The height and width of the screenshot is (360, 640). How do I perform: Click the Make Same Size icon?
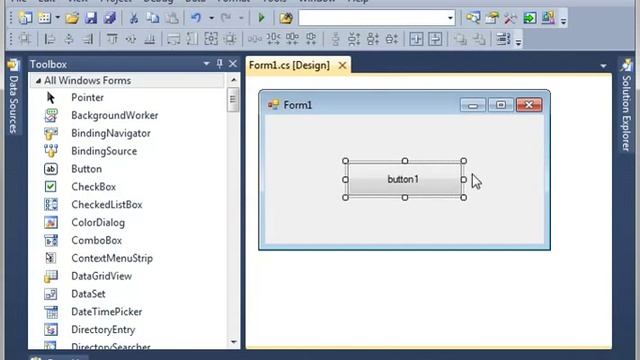pos(211,39)
